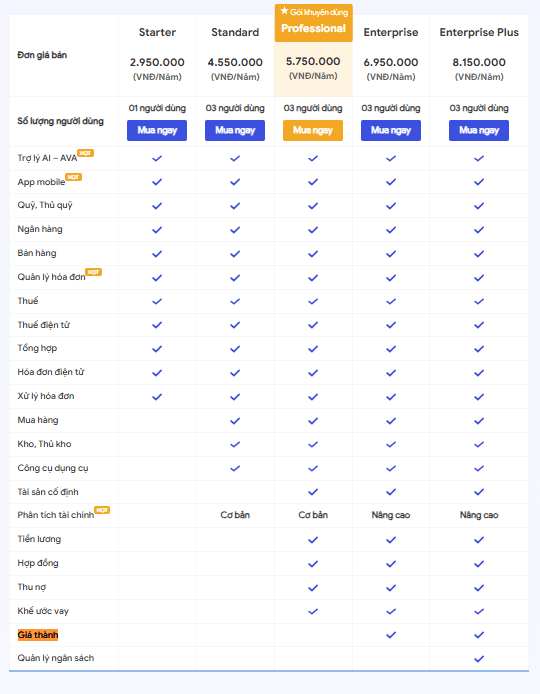Click the Nâng cao text under Enterprise
Screen dimensions: 540x694
coord(390,515)
